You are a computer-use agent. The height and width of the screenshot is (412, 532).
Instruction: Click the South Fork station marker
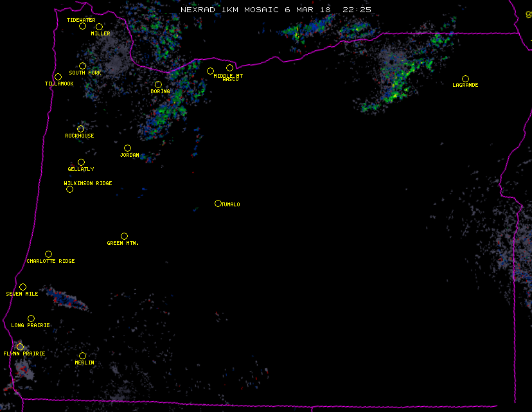pyautogui.click(x=82, y=66)
